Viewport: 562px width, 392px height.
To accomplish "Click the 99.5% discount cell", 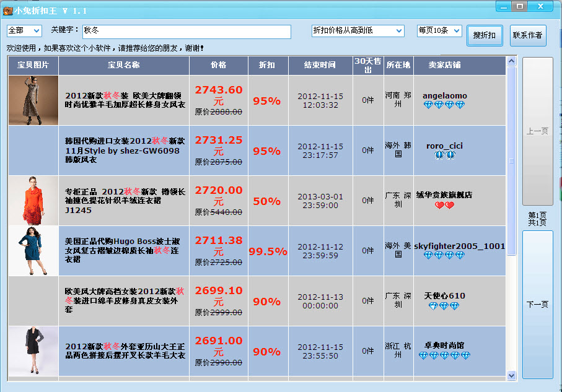I will click(x=268, y=251).
